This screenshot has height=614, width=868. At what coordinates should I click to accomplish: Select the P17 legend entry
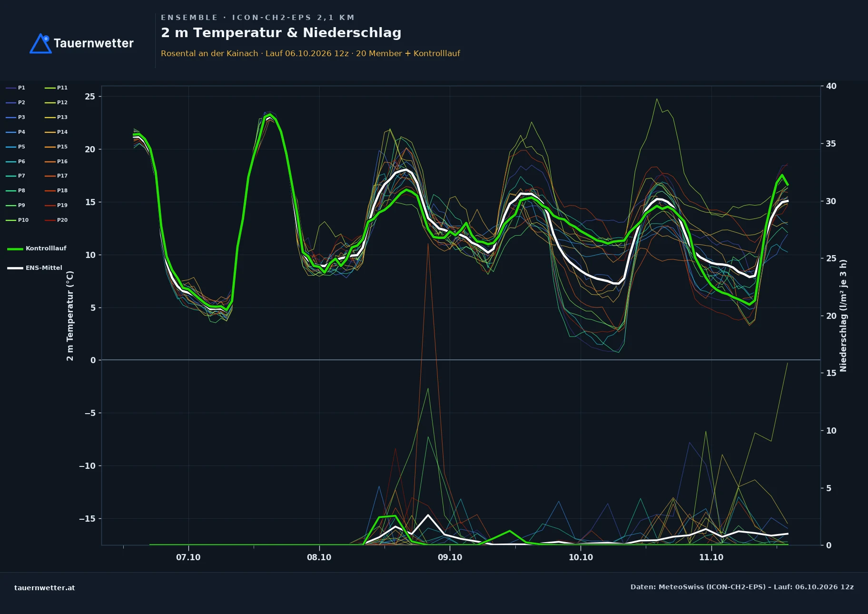pos(56,176)
